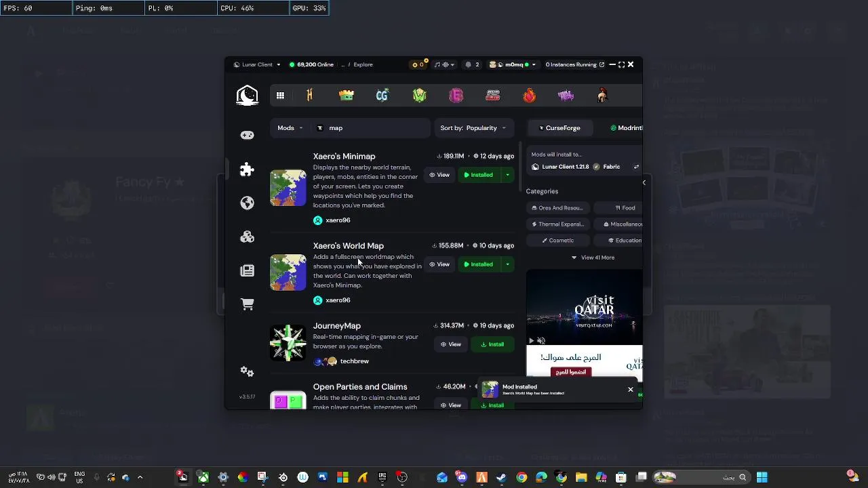Open Steam from the taskbar
868x488 pixels.
point(501,477)
